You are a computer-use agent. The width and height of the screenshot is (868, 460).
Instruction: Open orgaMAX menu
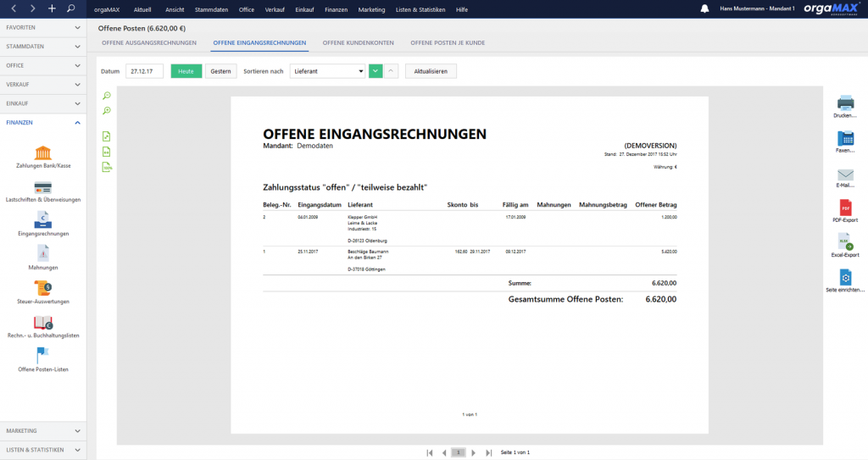coord(107,9)
